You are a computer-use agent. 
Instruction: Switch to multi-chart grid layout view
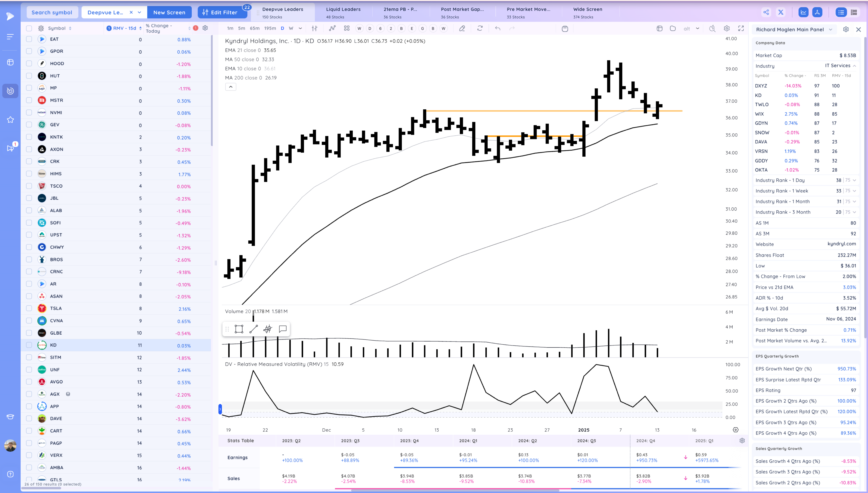[854, 12]
